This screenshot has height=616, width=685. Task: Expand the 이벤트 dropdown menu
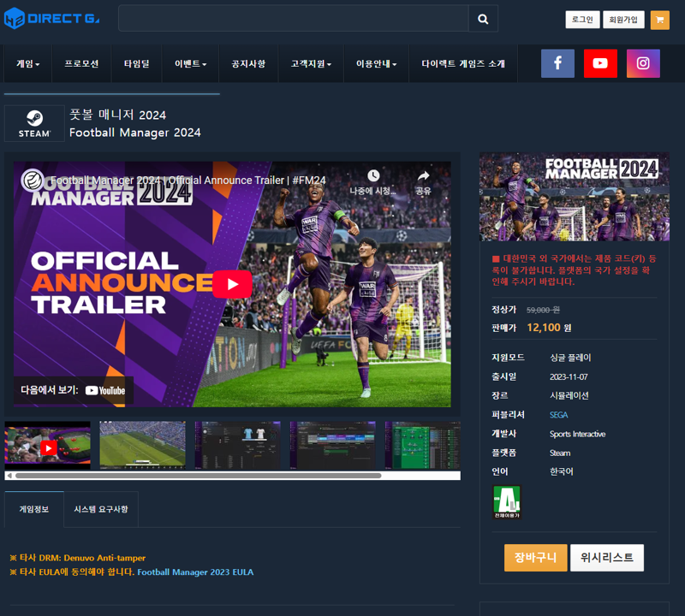(x=190, y=64)
